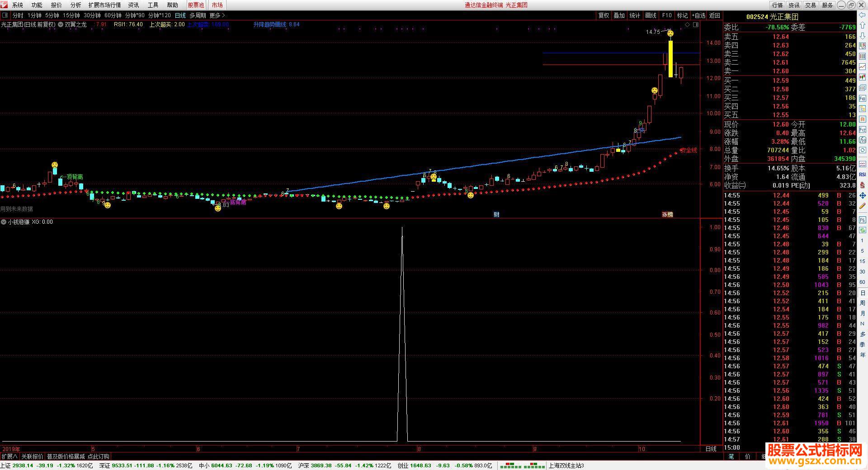This screenshot has height=470, width=868.
Task: Expand 更多 periods list
Action: pos(217,15)
